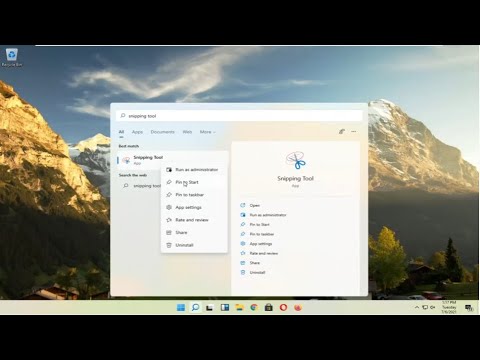Open the Recycle Bin desktop icon
The image size is (480, 360).
[12, 57]
